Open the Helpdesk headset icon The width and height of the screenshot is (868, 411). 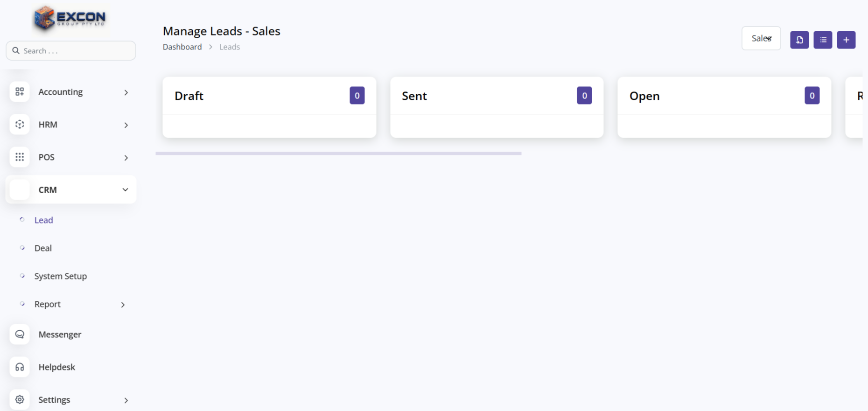click(x=20, y=367)
